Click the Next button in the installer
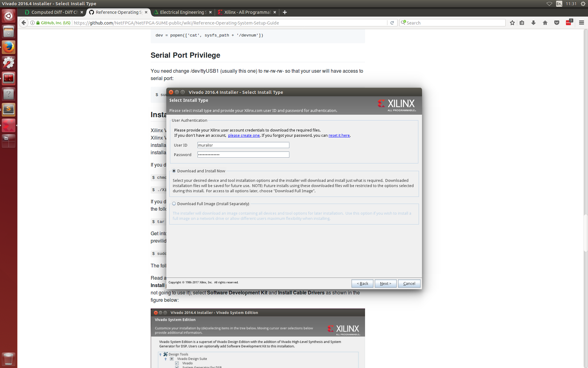 (x=385, y=283)
